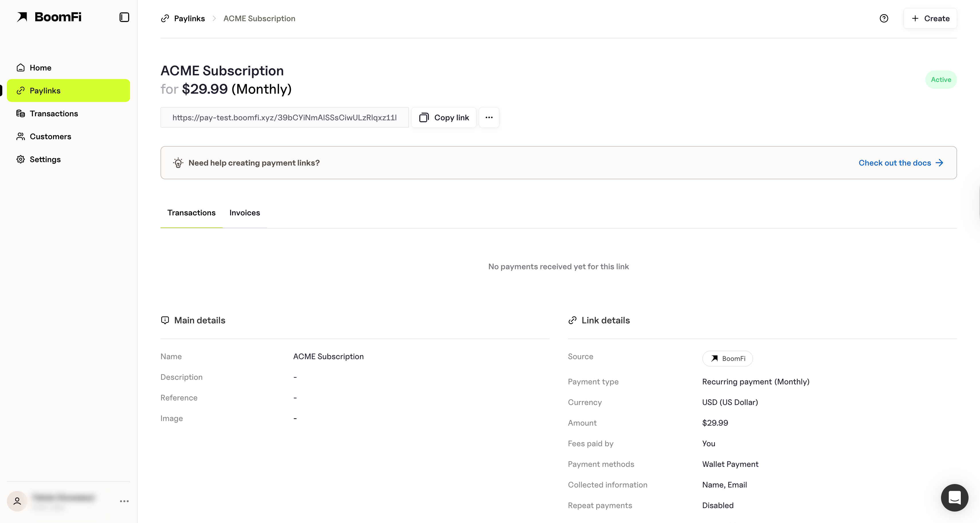980x523 pixels.
Task: Open Customers page from sidebar
Action: tap(50, 137)
